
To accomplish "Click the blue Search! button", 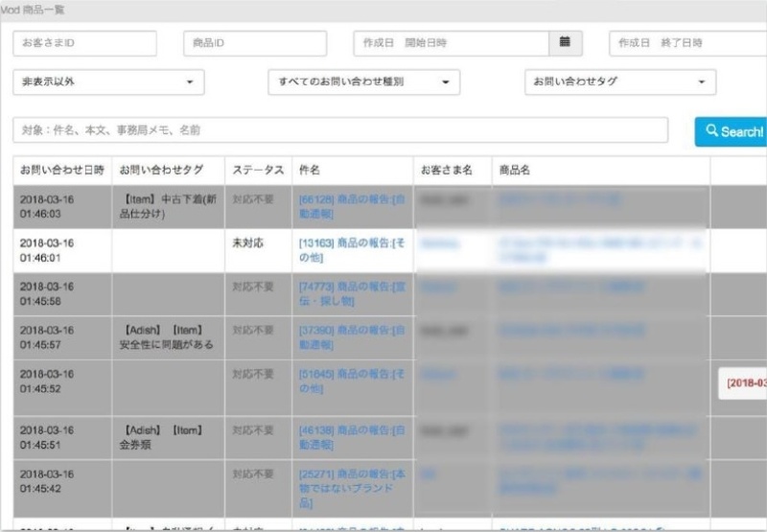I will click(733, 131).
